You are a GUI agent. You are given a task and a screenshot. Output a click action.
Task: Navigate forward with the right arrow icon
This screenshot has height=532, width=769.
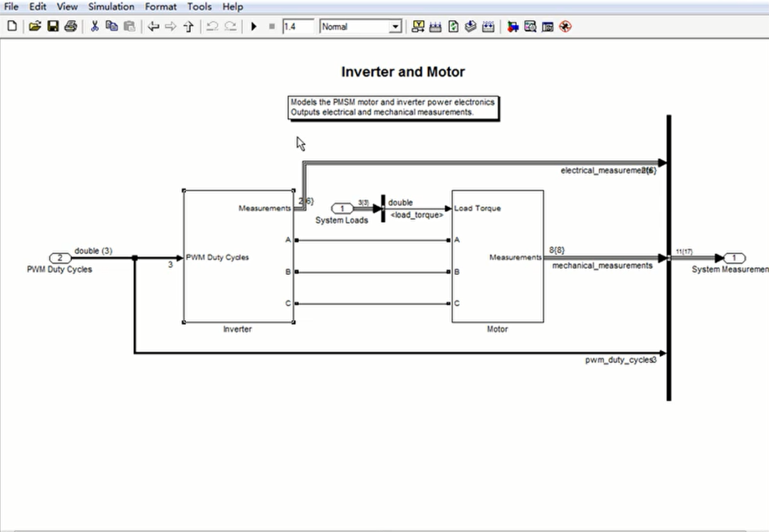[x=171, y=26]
